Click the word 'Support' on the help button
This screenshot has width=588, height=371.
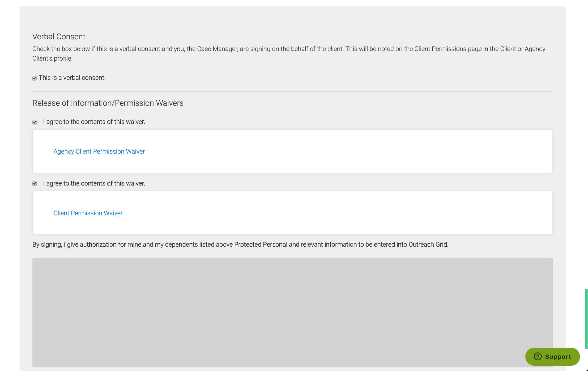[x=558, y=357]
